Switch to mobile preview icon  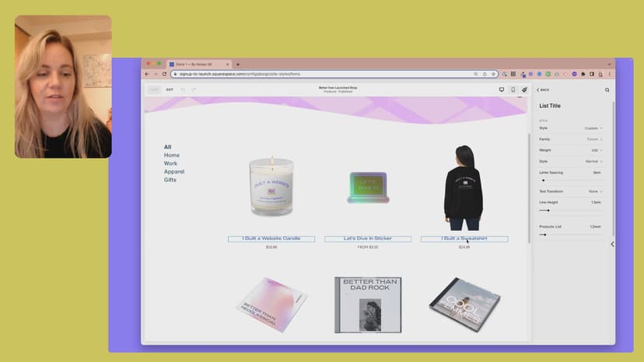tap(513, 89)
